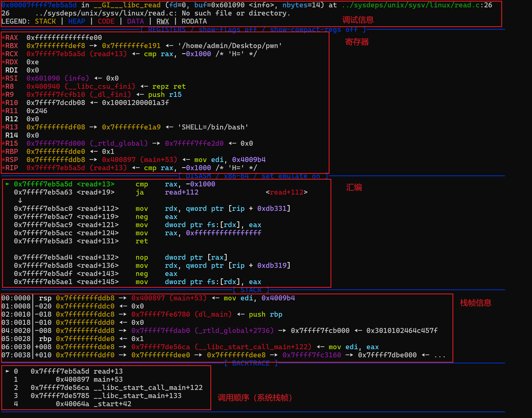Click the read+112 jump target link

click(x=286, y=192)
